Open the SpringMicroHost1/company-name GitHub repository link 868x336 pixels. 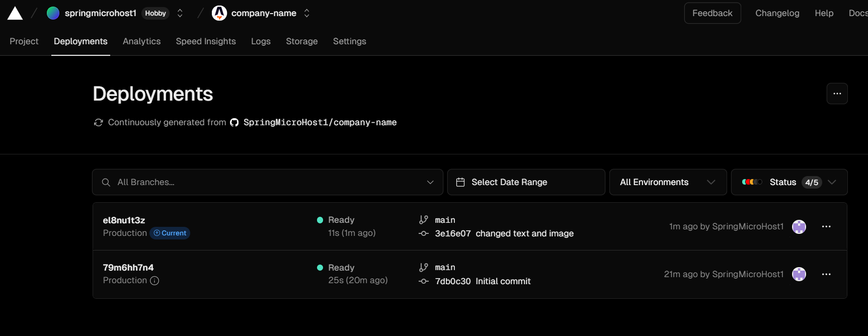[320, 122]
